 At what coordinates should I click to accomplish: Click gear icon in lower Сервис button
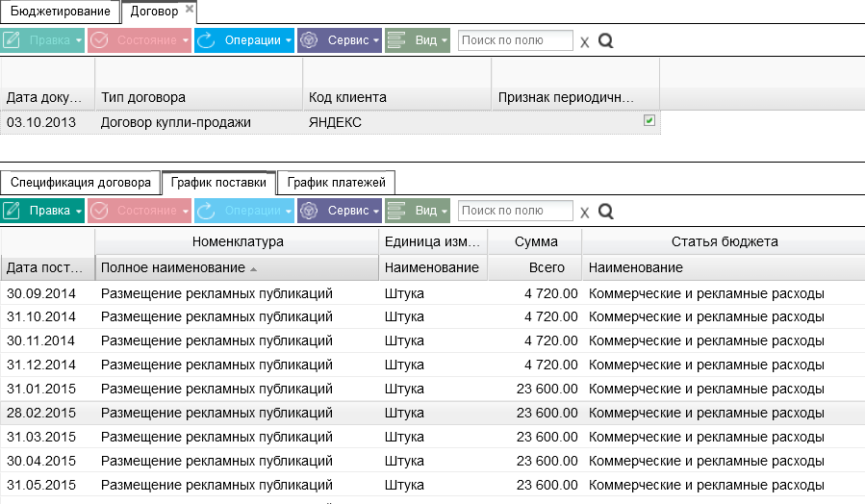[x=309, y=211]
